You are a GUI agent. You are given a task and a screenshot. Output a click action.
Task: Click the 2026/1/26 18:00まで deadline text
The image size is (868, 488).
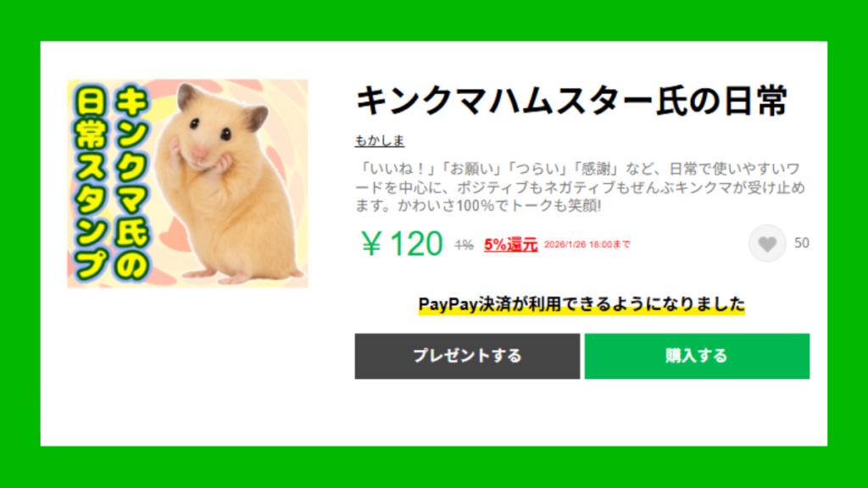coord(587,245)
